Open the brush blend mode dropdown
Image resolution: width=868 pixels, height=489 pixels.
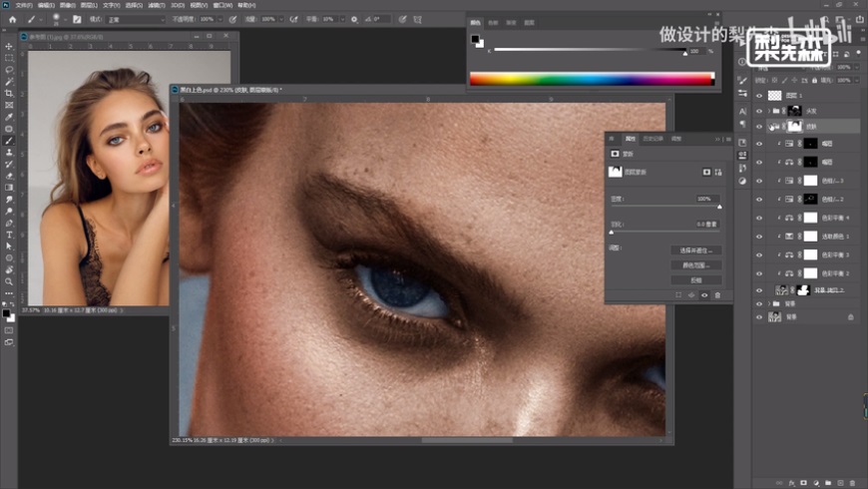(137, 19)
